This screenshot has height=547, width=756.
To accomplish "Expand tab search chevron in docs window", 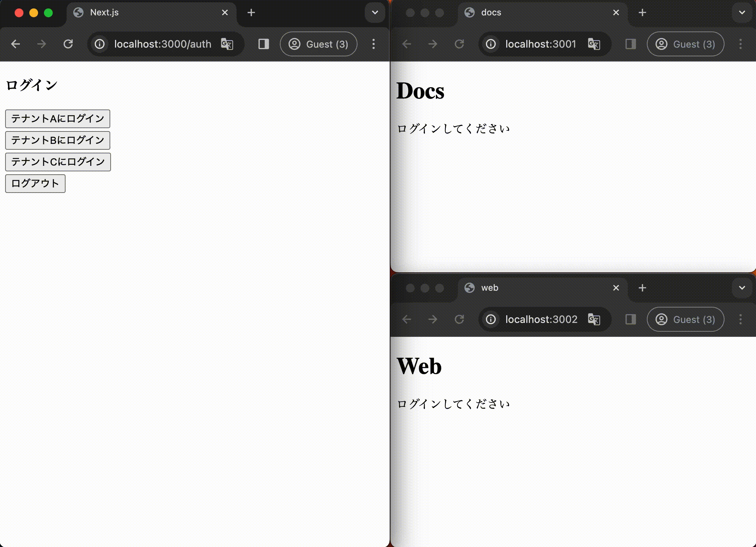I will tap(742, 12).
